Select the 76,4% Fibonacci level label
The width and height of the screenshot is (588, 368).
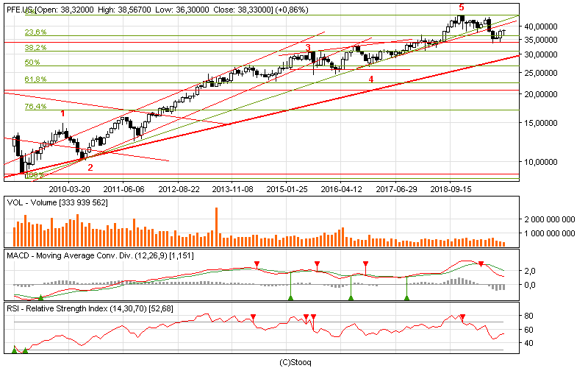pyautogui.click(x=35, y=107)
